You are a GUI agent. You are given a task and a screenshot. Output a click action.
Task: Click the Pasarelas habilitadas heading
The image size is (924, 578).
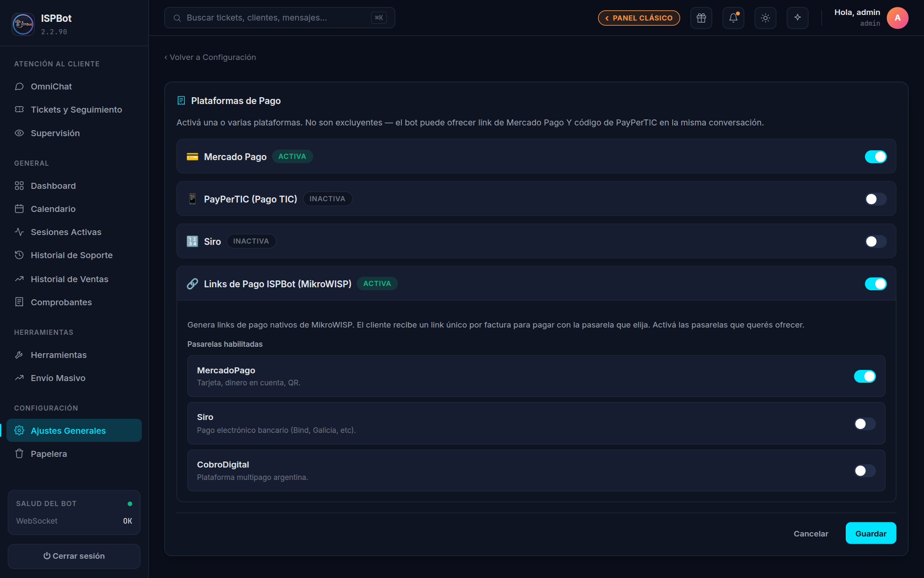pyautogui.click(x=225, y=344)
